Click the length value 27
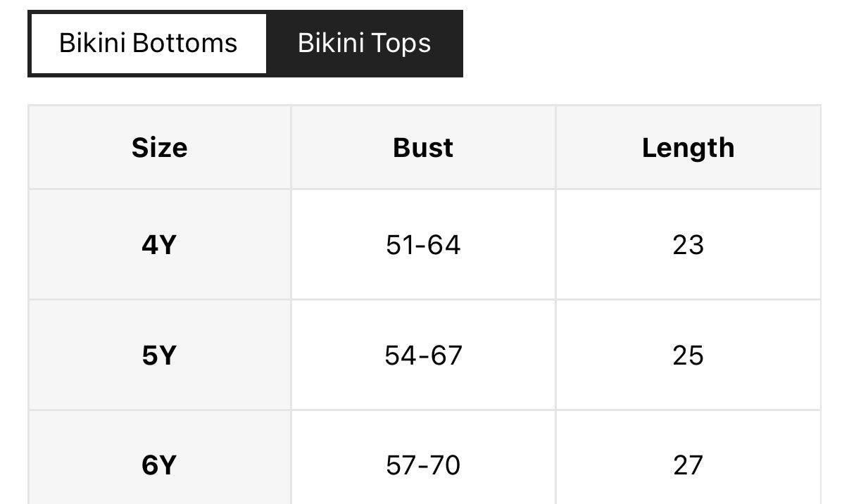 point(688,465)
